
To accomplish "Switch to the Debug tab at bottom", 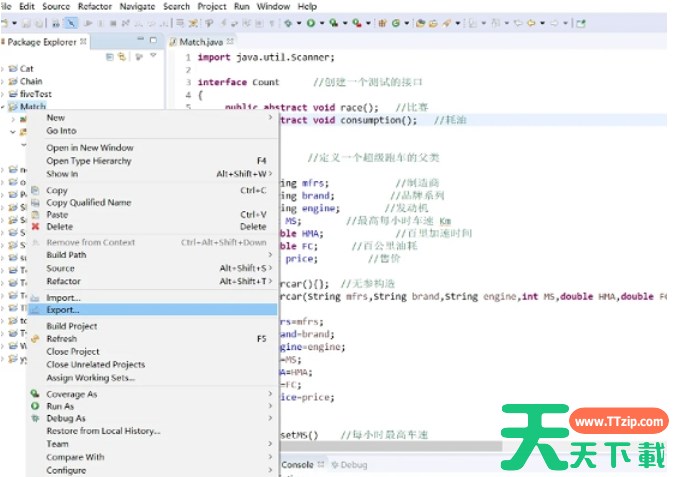I will pos(354,465).
